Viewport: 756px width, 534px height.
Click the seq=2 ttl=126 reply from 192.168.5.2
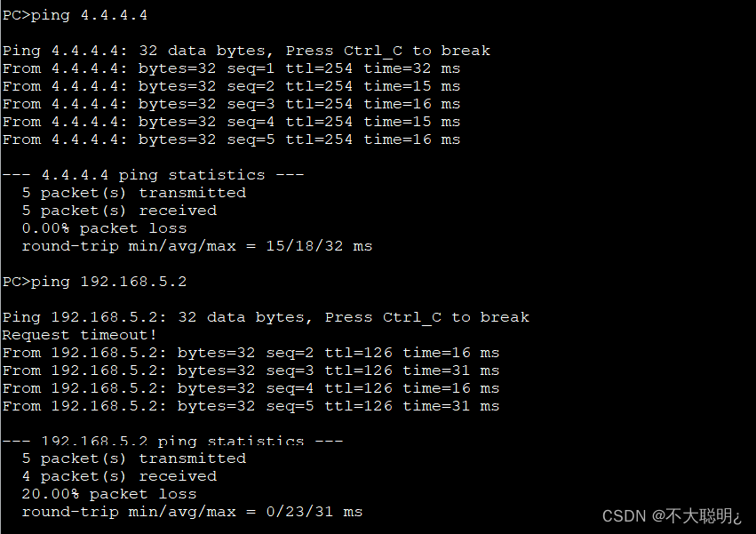pyautogui.click(x=251, y=353)
